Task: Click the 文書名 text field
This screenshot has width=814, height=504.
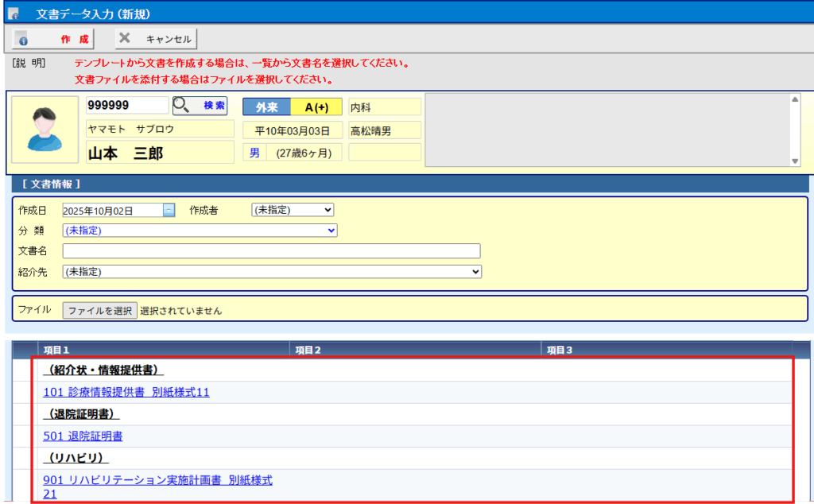Action: pos(271,251)
